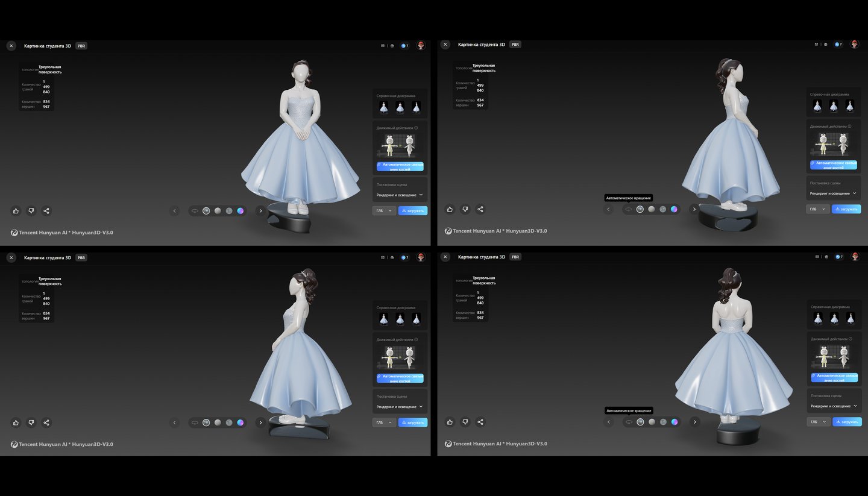Toggle auto-rotation icon in front-view panel

[195, 211]
